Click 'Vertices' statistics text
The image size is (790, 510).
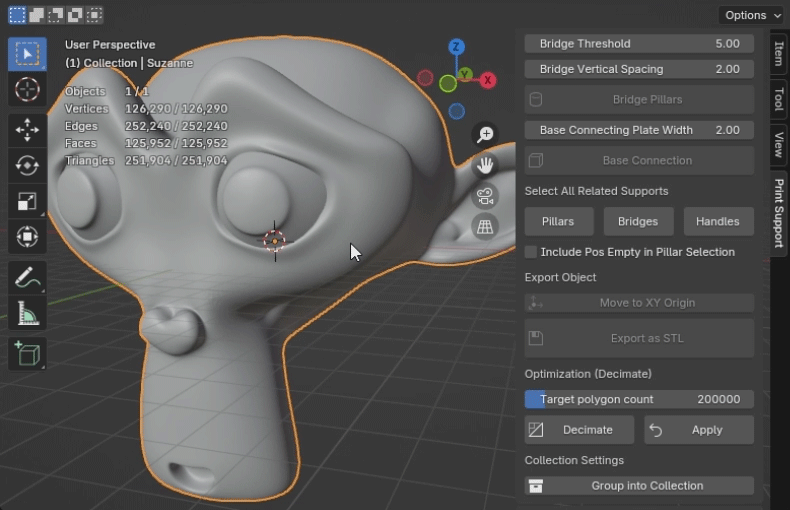click(87, 109)
